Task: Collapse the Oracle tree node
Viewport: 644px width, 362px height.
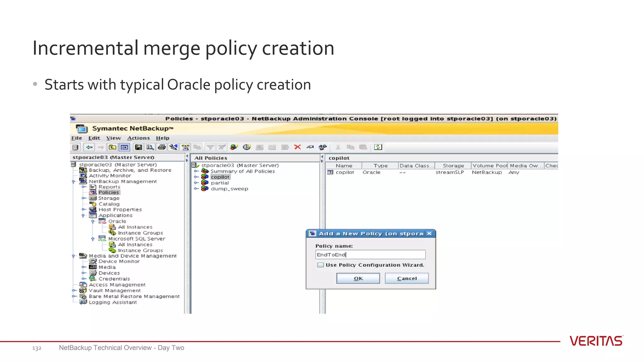Action: (93, 222)
